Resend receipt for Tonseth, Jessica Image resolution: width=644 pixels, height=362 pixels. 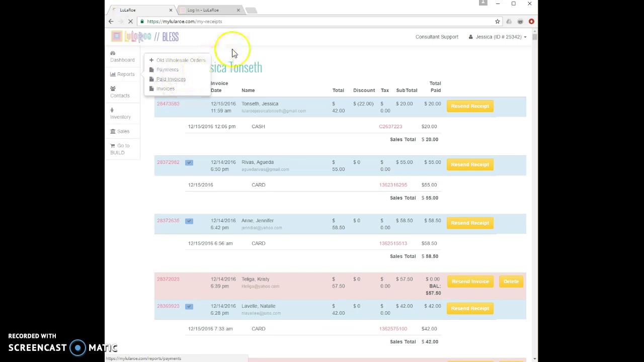[x=470, y=106]
